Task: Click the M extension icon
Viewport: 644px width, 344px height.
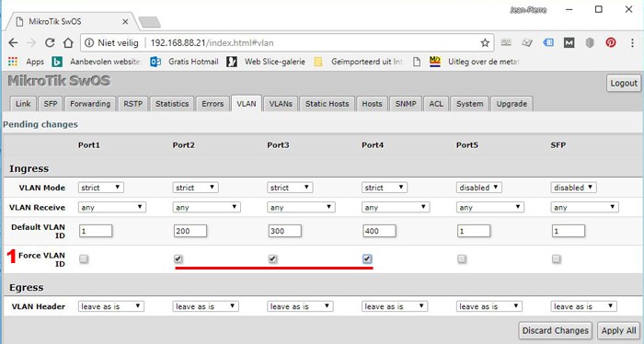Action: pyautogui.click(x=569, y=42)
